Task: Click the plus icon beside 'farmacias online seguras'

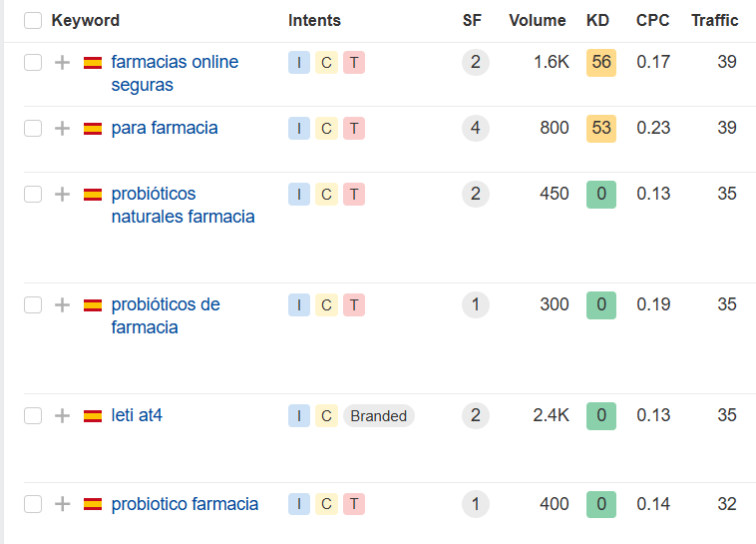Action: [62, 62]
